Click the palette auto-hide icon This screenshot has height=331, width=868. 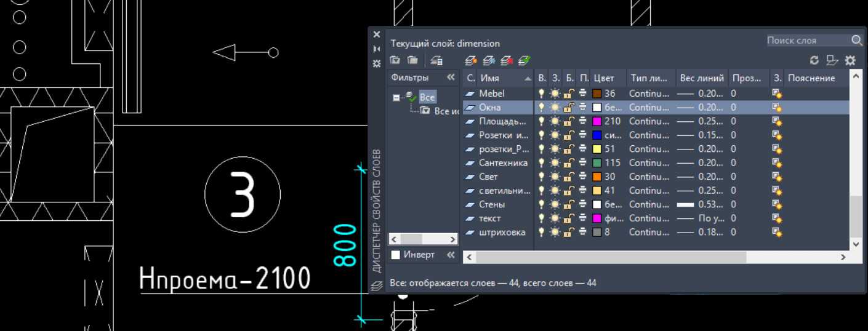(x=377, y=49)
